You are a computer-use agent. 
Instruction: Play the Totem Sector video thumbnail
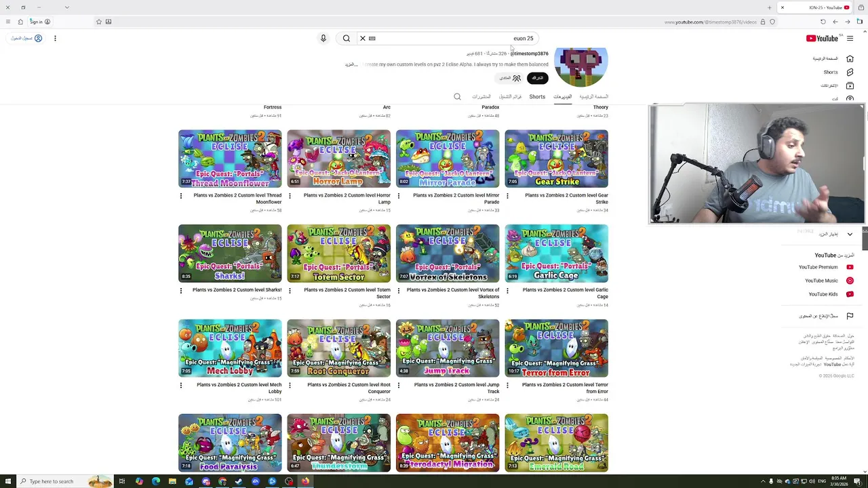click(x=339, y=253)
